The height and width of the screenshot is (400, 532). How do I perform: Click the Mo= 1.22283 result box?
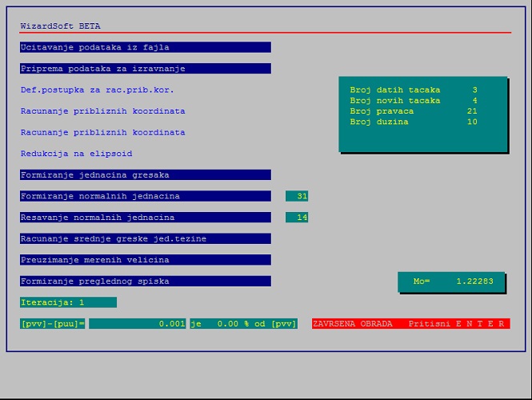(453, 282)
